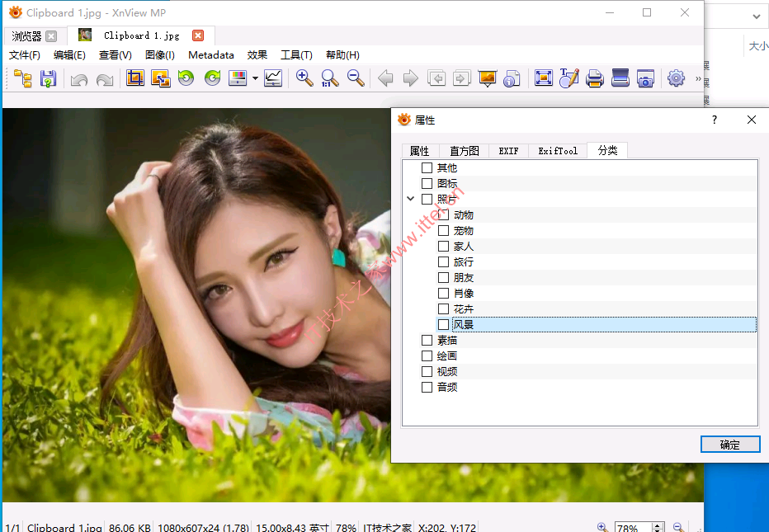
Task: Check the 照片 category box
Action: [427, 200]
